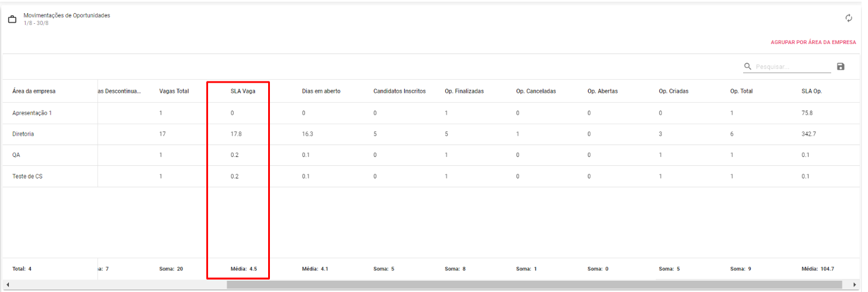Screen dimensions: 868x292
Task: Click the Média: 104.7 footer total
Action: (818, 269)
